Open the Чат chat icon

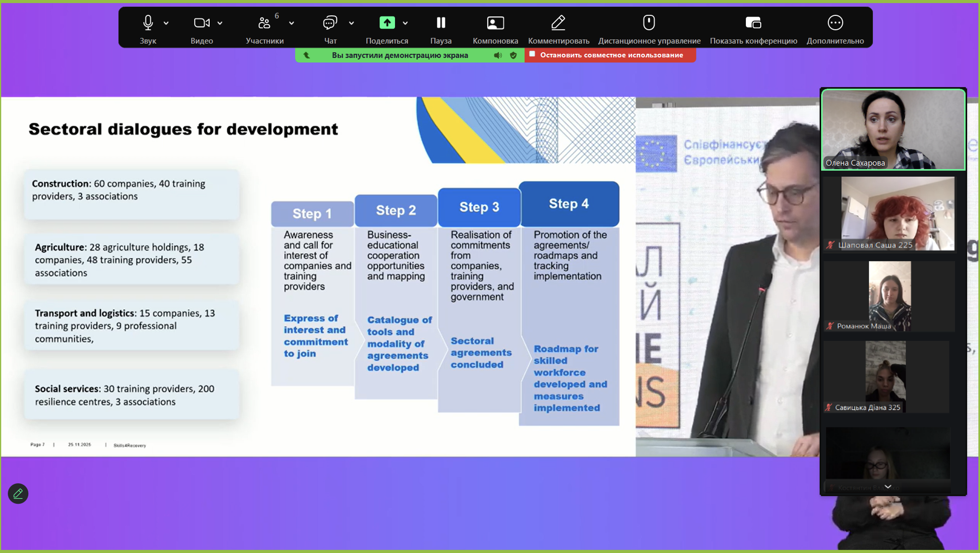click(x=330, y=23)
